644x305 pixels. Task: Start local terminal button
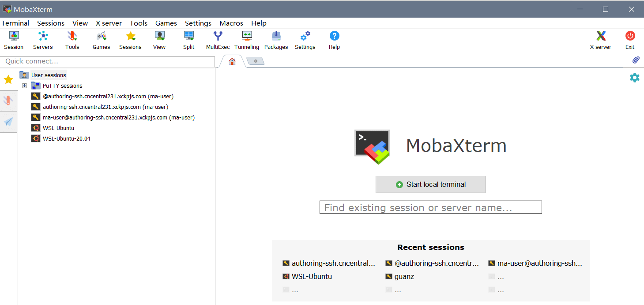(x=430, y=184)
